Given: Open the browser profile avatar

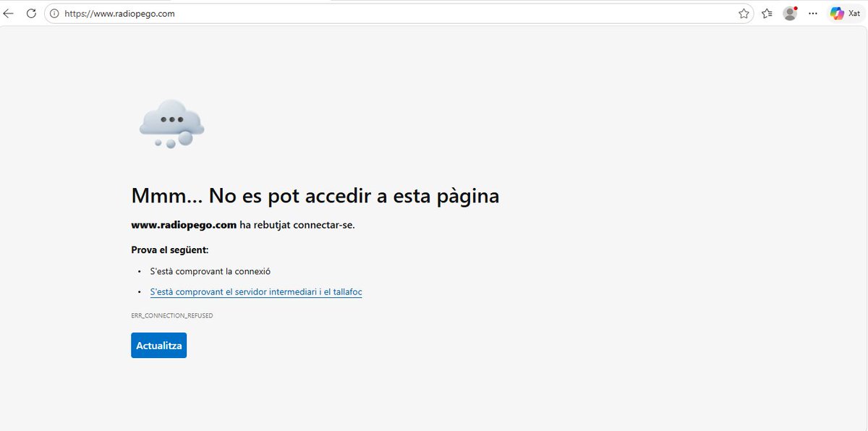Looking at the screenshot, I should pos(790,12).
